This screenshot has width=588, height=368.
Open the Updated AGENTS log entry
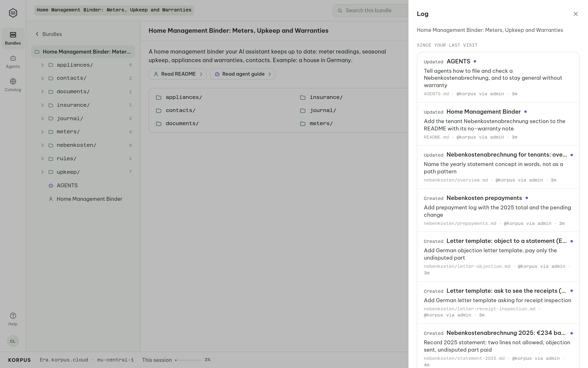[498, 77]
